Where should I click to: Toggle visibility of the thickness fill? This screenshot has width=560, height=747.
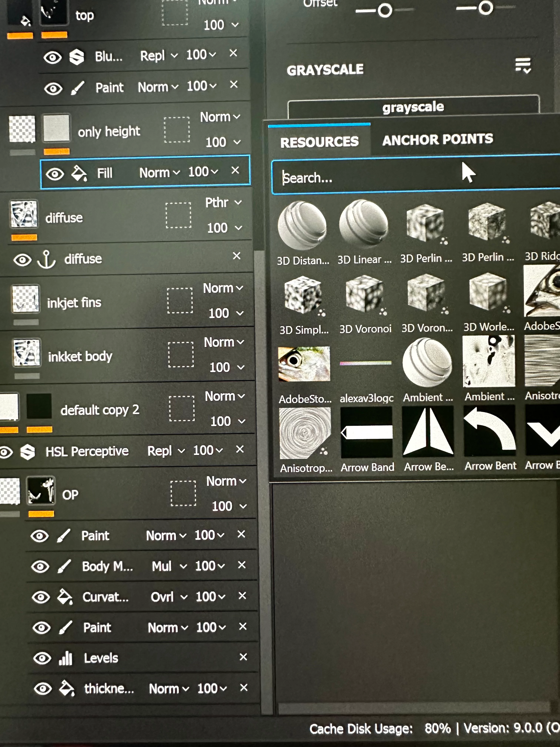43,689
